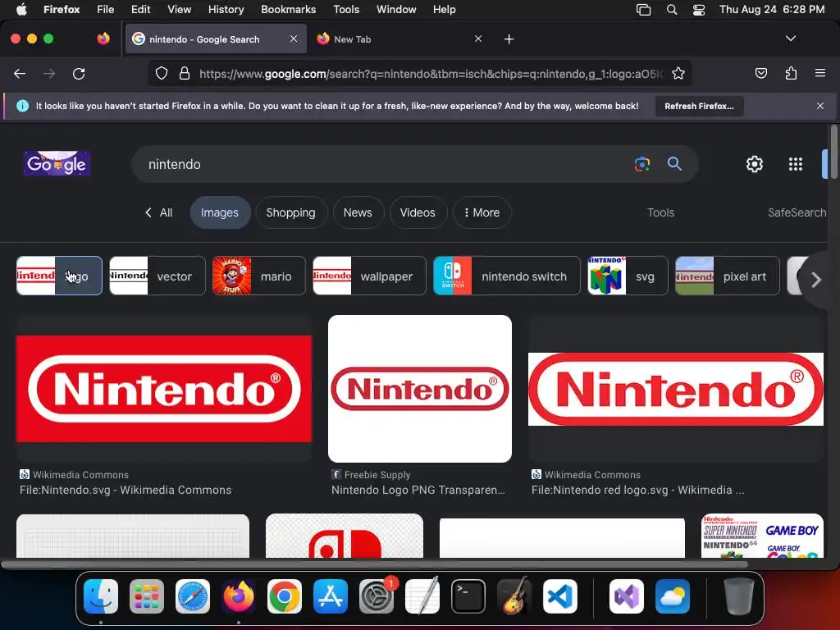Launch Google Chrome from the Dock
Screen dimensions: 840x630
pyautogui.click(x=285, y=596)
